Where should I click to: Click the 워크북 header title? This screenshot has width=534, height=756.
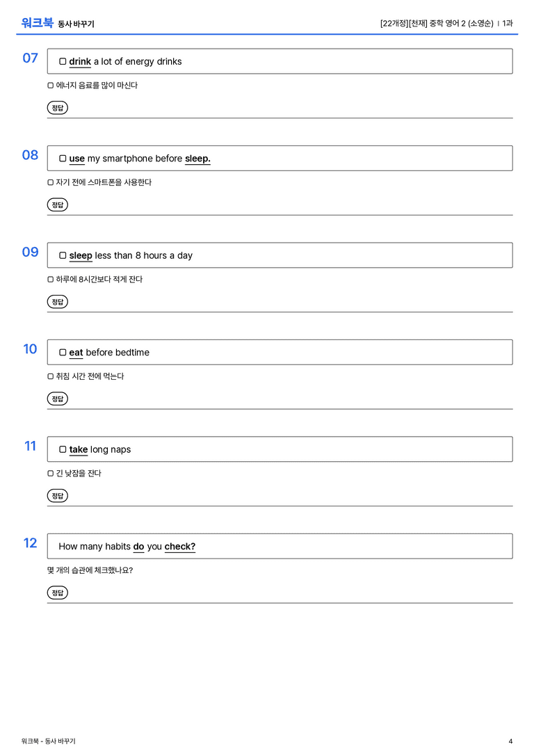tap(37, 23)
